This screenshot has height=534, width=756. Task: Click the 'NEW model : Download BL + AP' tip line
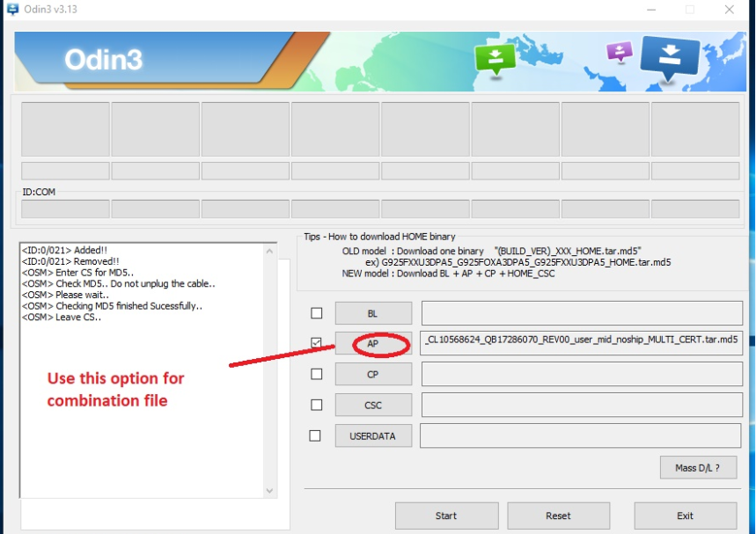tap(448, 274)
